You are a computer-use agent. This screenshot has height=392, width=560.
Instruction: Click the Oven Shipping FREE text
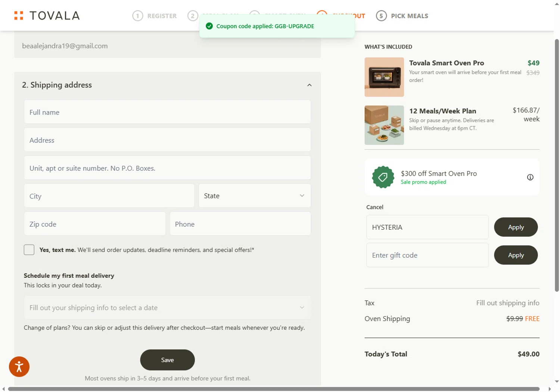pyautogui.click(x=532, y=319)
